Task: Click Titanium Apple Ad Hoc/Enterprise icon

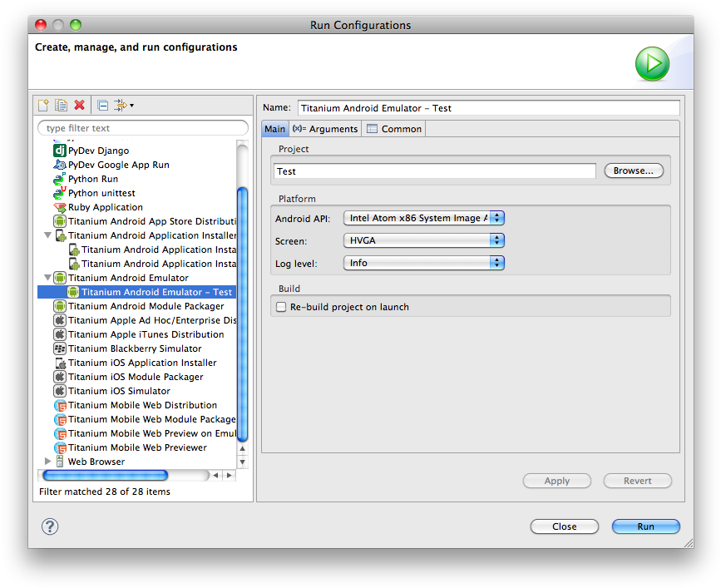Action: click(x=60, y=320)
